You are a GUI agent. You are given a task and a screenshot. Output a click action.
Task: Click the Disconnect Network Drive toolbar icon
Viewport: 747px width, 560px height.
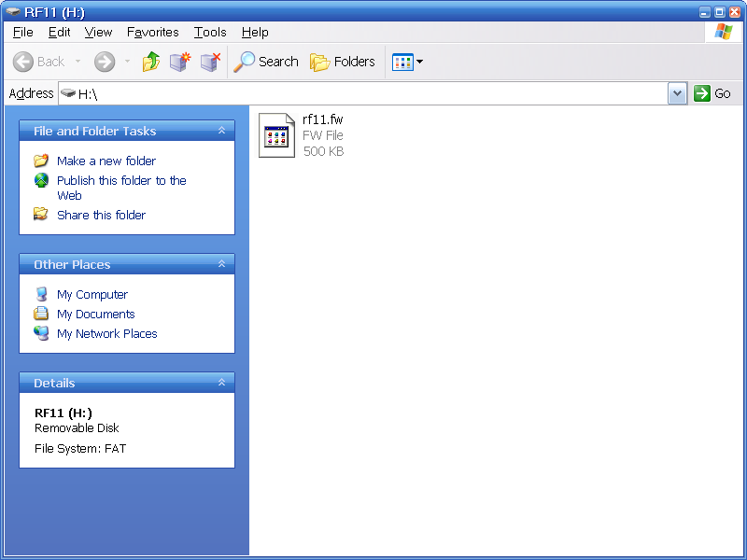[x=210, y=62]
